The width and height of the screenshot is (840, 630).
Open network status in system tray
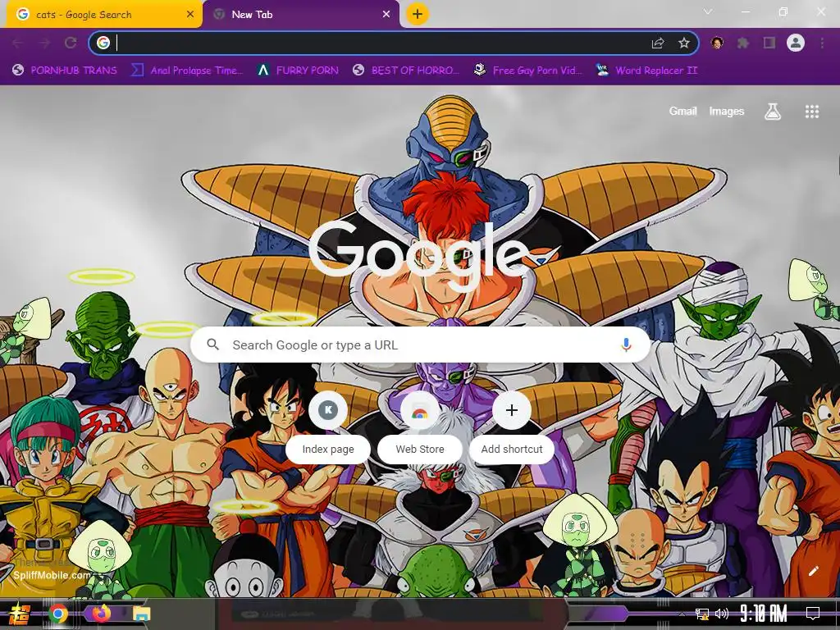pos(702,614)
